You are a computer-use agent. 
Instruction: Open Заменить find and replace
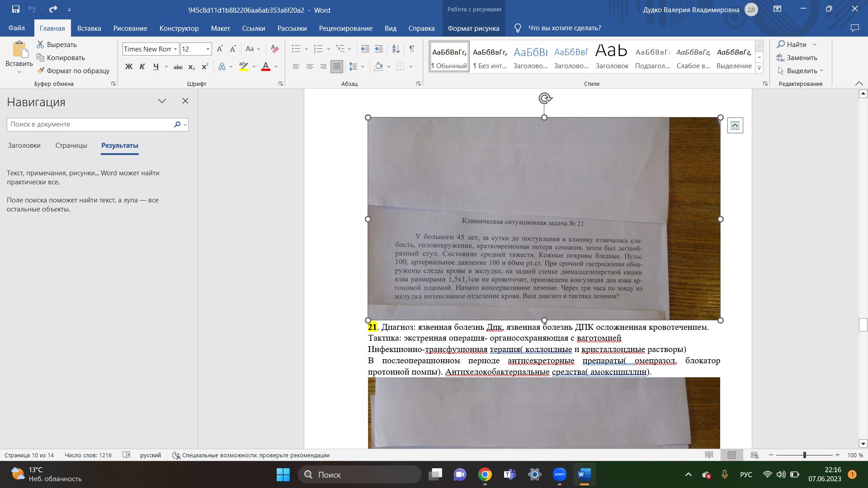[797, 57]
